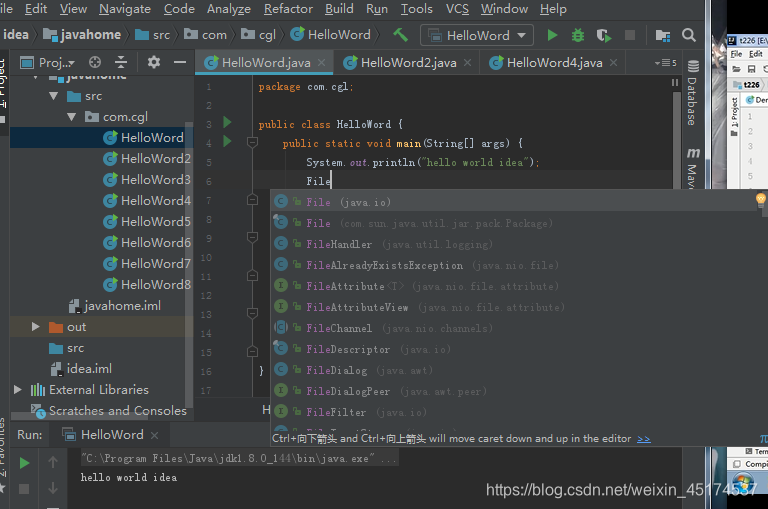This screenshot has height=509, width=768.
Task: Close the HelloWord run tab
Action: pyautogui.click(x=154, y=435)
